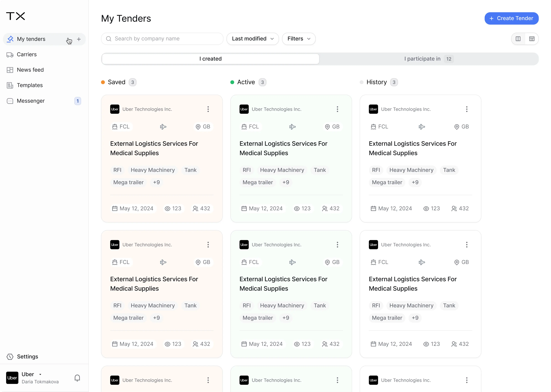Open Carriers from the truck icon
551x392 pixels.
click(10, 54)
